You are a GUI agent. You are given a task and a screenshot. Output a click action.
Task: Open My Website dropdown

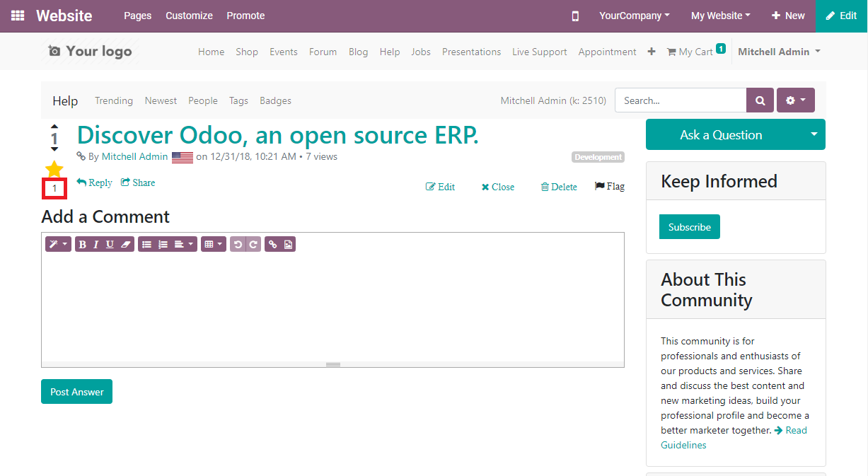click(721, 16)
